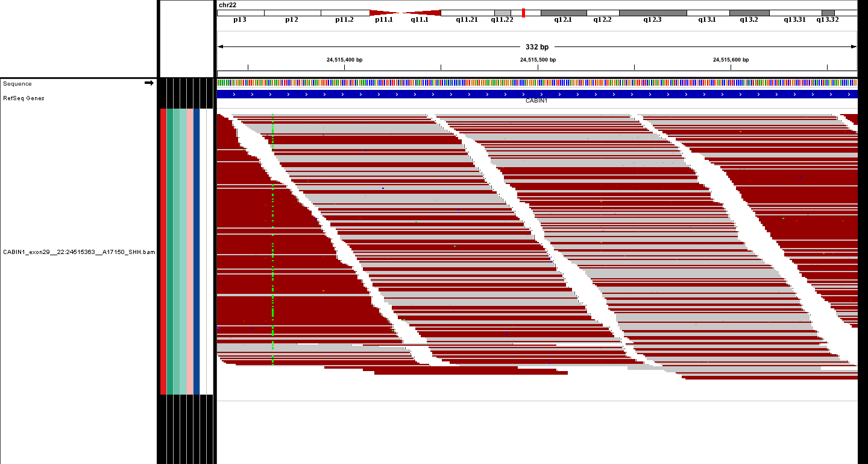Jump to band q12.1 on the ideogram

point(564,13)
